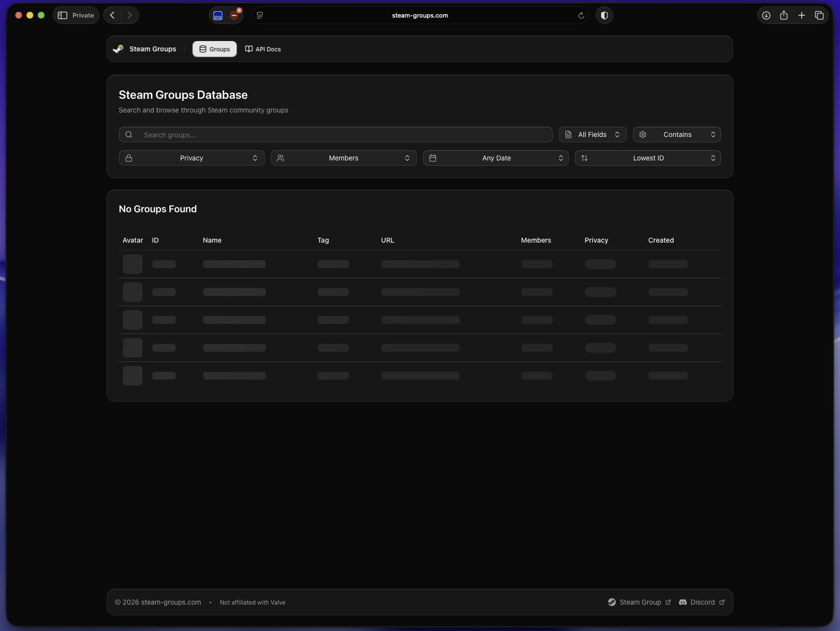Change the Lowest ID sort order

(647, 158)
